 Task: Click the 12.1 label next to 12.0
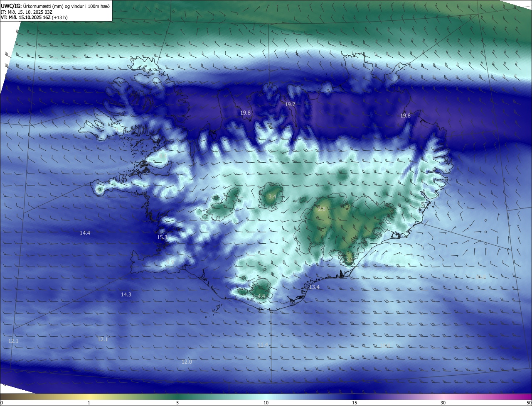click(103, 339)
